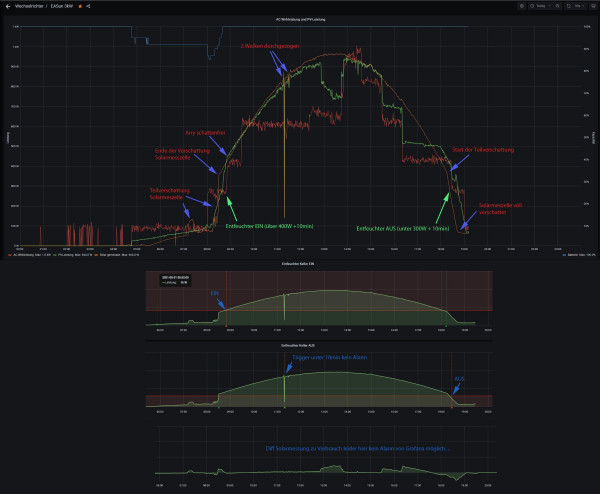Image resolution: width=600 pixels, height=494 pixels.
Task: Star the EASun 3kW dashboard
Action: pyautogui.click(x=80, y=6)
